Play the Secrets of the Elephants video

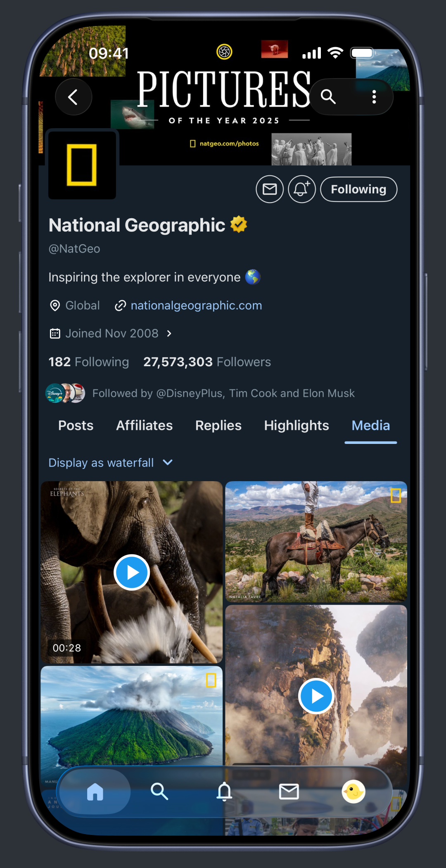[x=131, y=572]
